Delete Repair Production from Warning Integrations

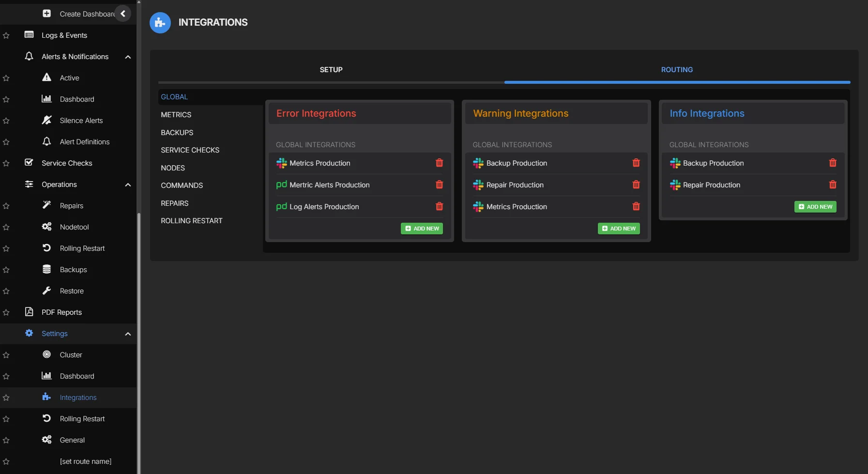636,185
